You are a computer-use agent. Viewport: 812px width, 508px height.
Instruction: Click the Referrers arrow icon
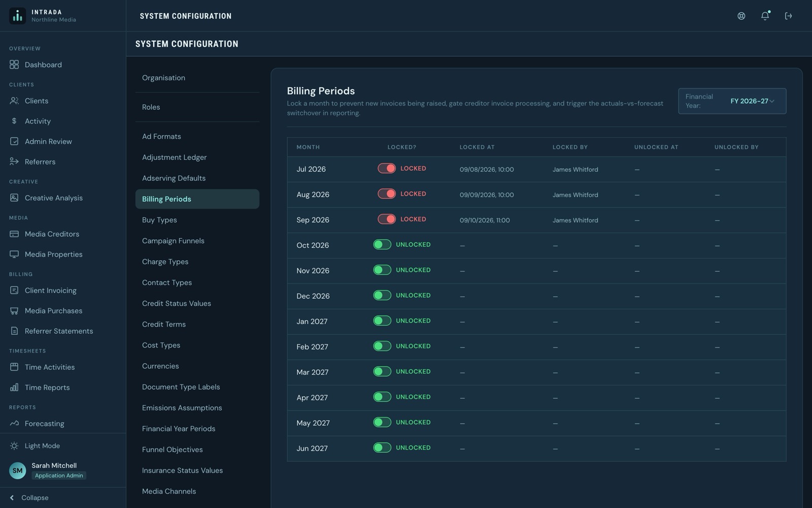(x=14, y=162)
